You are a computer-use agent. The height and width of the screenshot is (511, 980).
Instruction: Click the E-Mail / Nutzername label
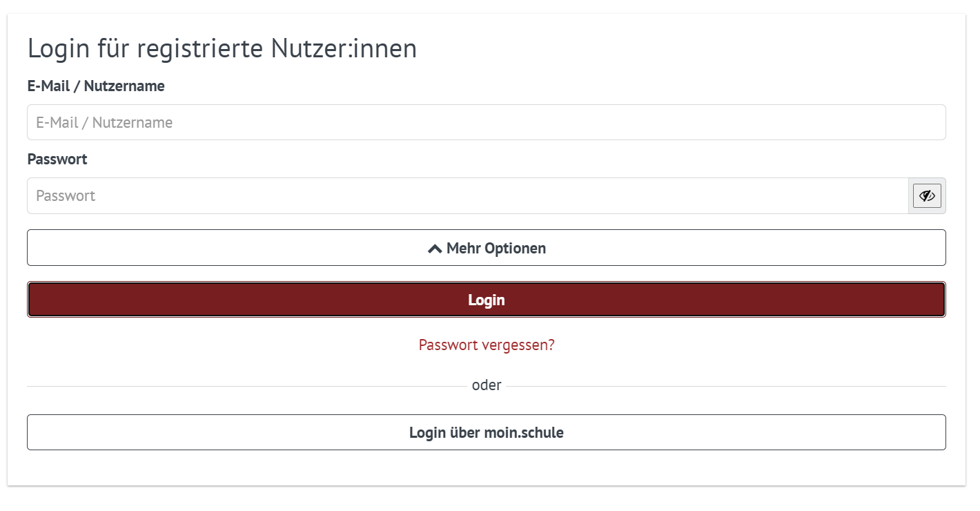[95, 86]
